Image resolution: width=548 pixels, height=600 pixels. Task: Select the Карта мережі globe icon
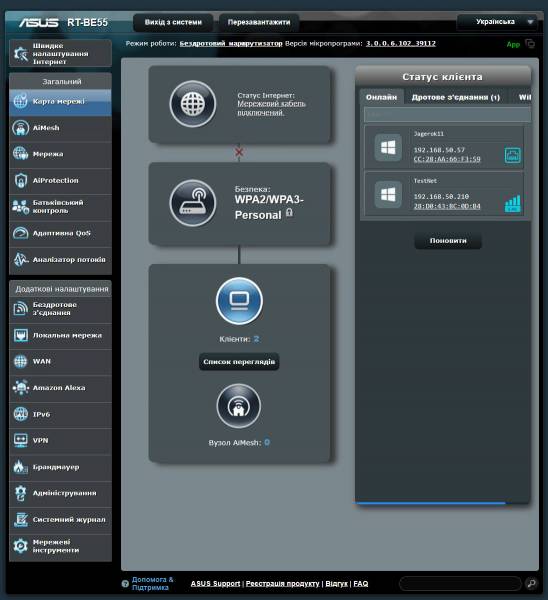[21, 101]
